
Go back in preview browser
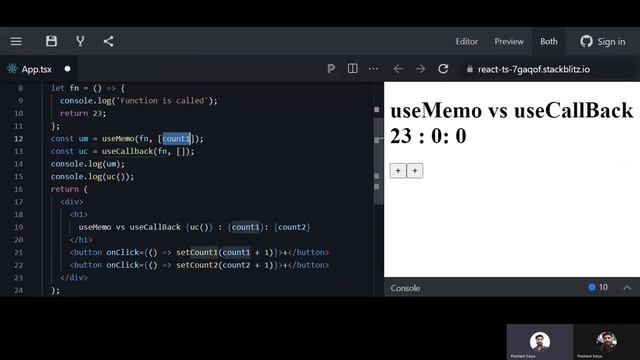(398, 69)
